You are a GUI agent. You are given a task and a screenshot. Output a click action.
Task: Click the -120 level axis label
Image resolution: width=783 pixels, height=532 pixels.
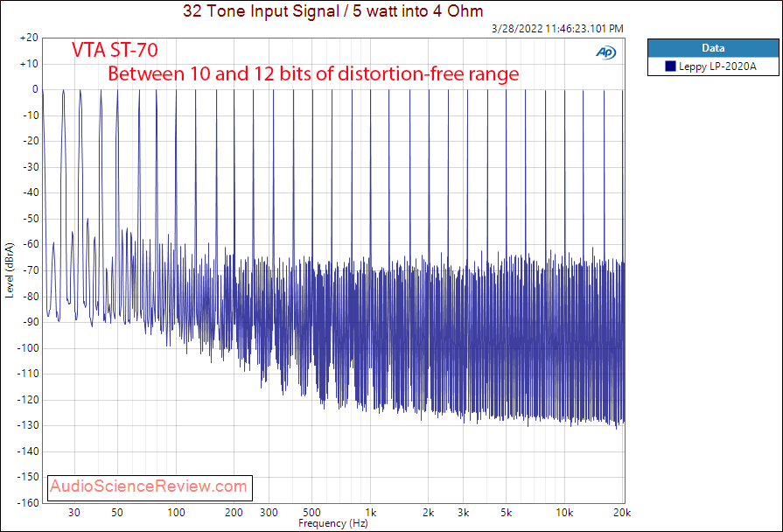(28, 400)
